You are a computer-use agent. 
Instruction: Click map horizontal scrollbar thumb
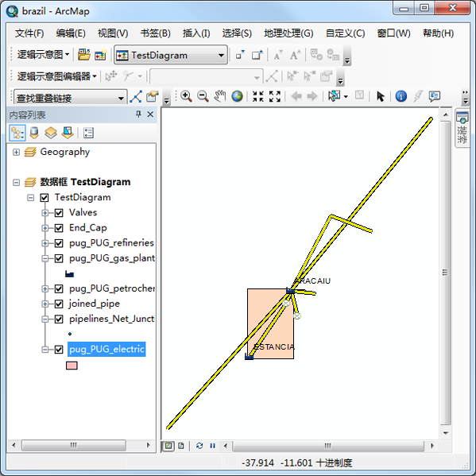tap(328, 446)
